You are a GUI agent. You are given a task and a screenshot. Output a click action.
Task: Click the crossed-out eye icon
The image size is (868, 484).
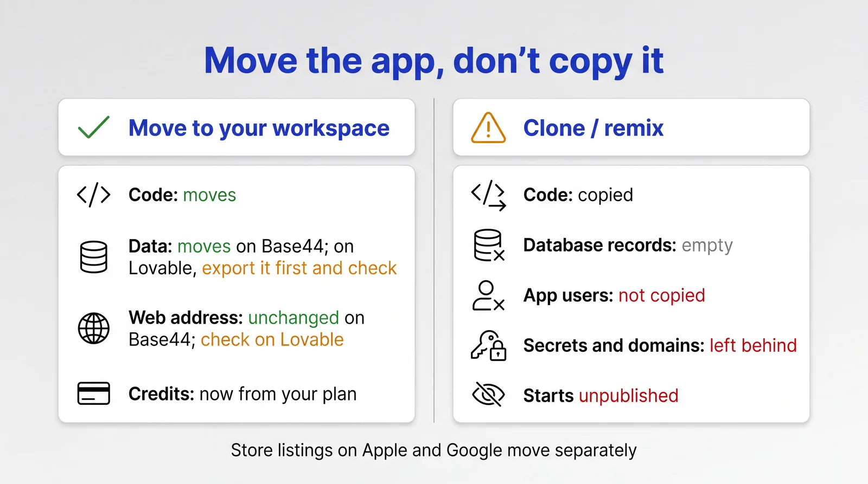488,395
